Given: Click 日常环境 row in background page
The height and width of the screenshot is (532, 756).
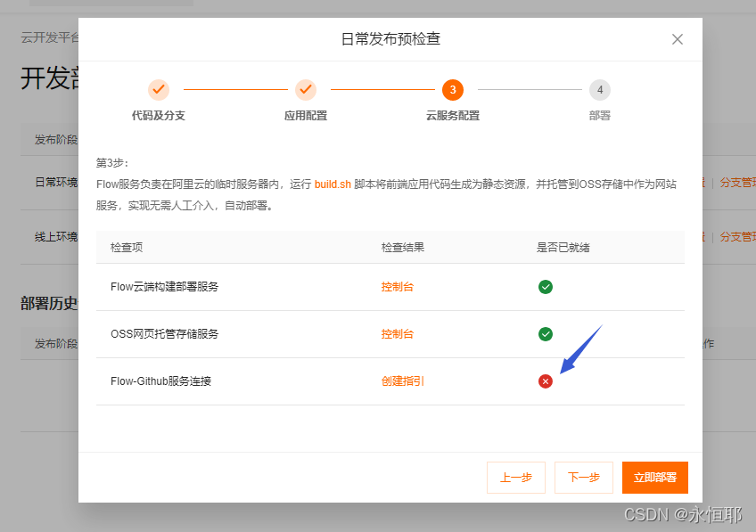Looking at the screenshot, I should click(x=56, y=183).
